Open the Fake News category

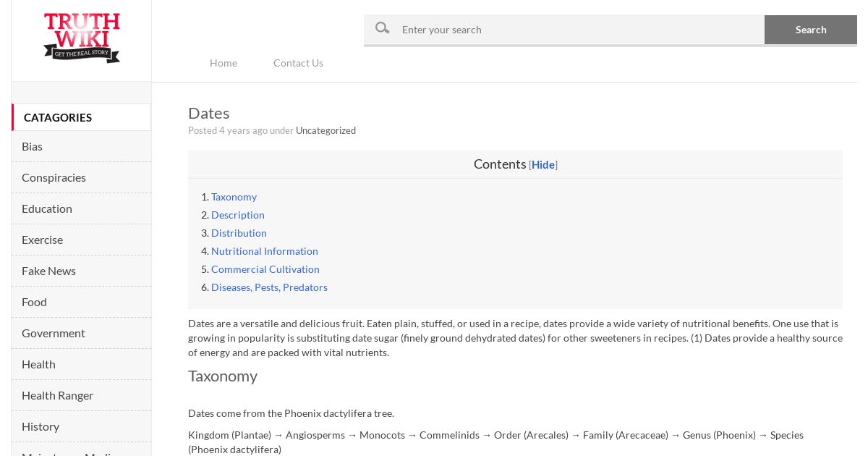(x=81, y=271)
